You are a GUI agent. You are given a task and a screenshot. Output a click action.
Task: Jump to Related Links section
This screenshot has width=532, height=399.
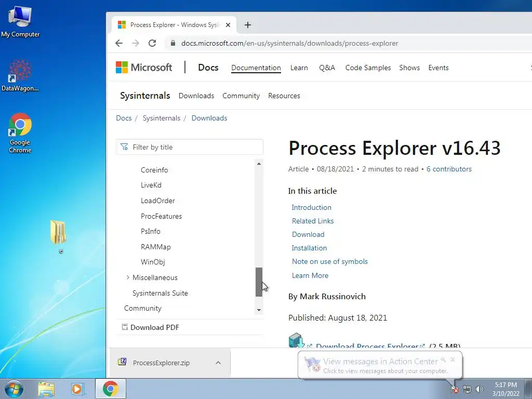(x=313, y=221)
